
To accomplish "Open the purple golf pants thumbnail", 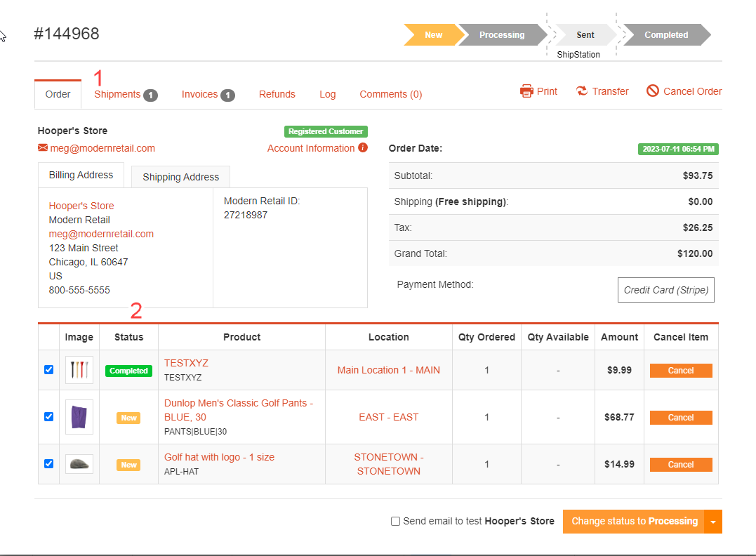I will click(79, 416).
